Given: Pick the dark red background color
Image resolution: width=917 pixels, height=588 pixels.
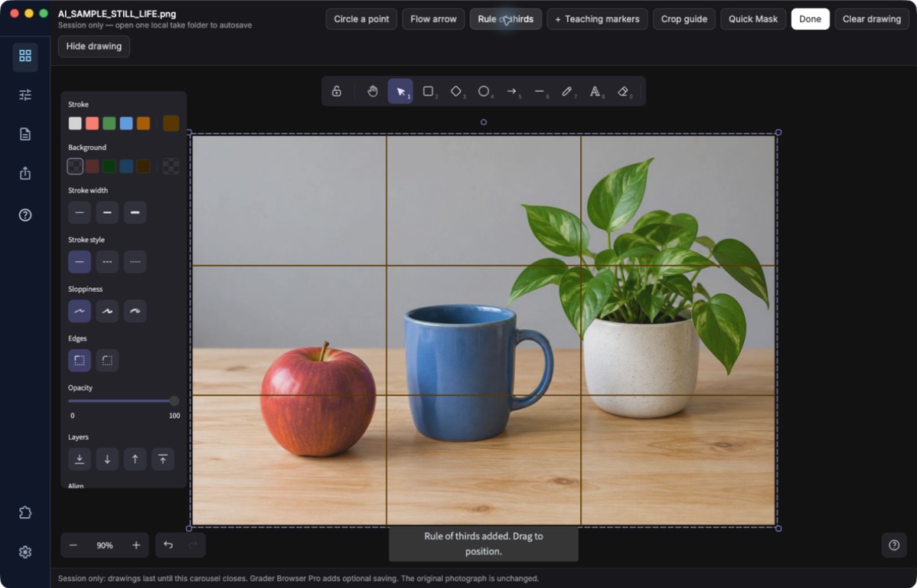Looking at the screenshot, I should tap(92, 166).
